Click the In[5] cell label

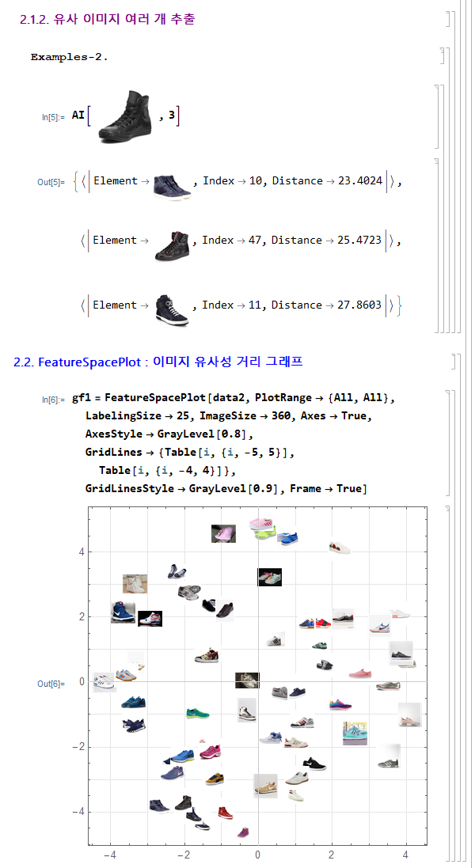pyautogui.click(x=53, y=117)
